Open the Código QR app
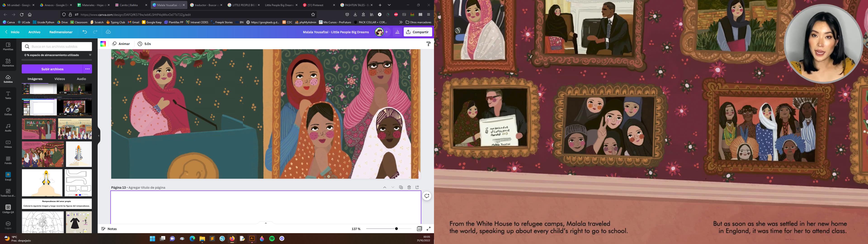The image size is (868, 244). (x=8, y=209)
